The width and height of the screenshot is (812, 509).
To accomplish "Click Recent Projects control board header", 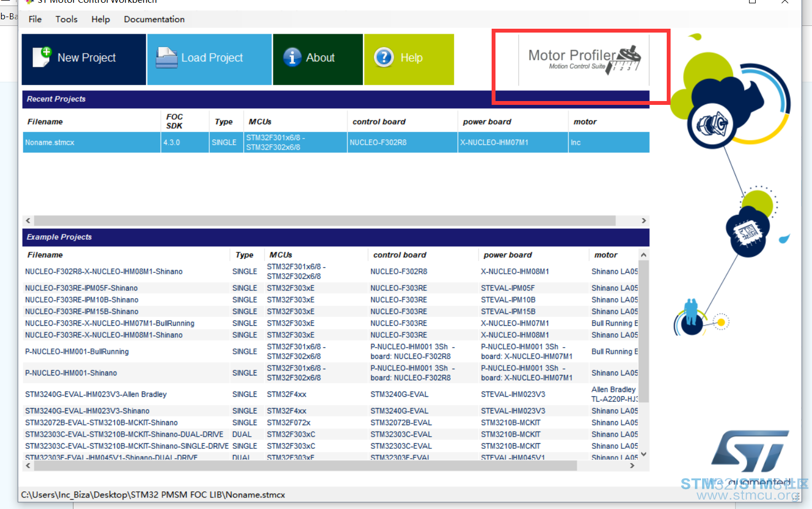I will click(379, 121).
